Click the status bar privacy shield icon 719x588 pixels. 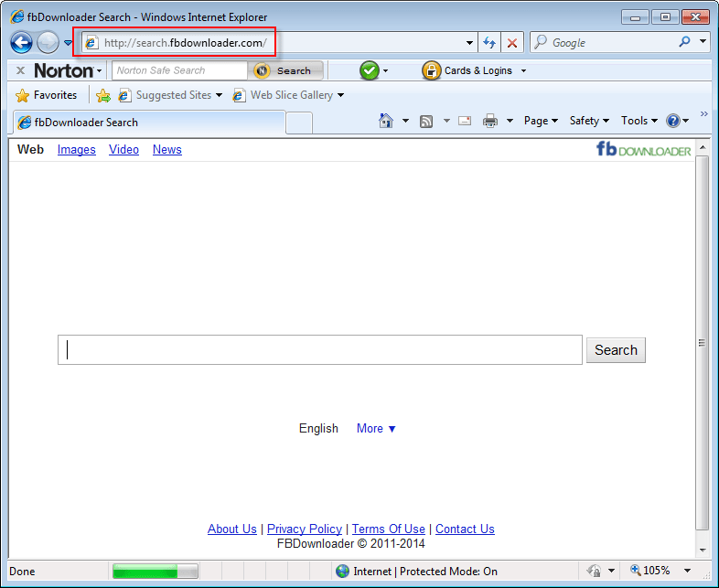(595, 571)
